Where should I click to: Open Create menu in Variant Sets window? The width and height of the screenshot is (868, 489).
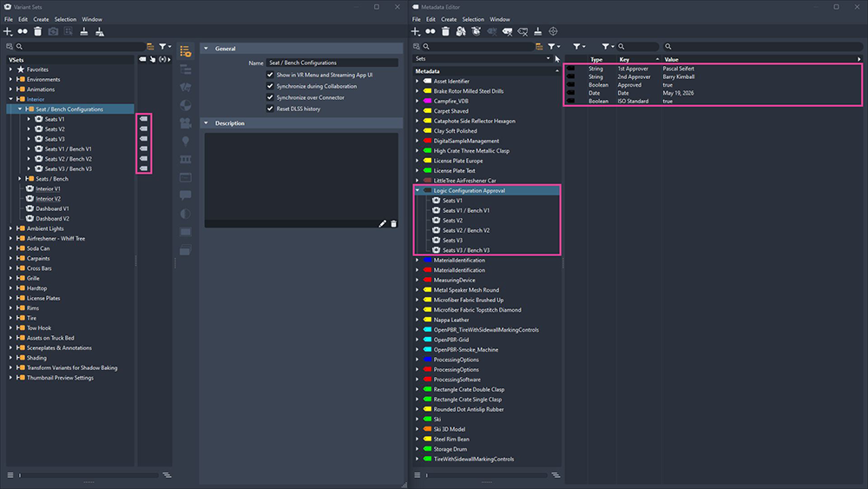tap(41, 19)
